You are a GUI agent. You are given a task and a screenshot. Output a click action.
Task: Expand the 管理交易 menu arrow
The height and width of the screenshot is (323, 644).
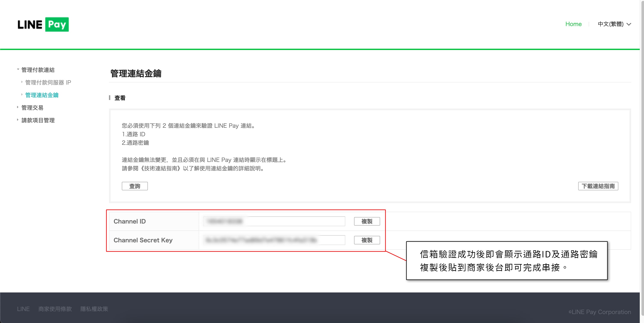pos(18,107)
